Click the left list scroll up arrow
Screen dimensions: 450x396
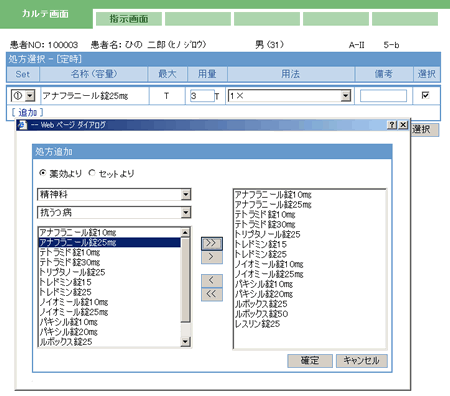click(x=185, y=232)
